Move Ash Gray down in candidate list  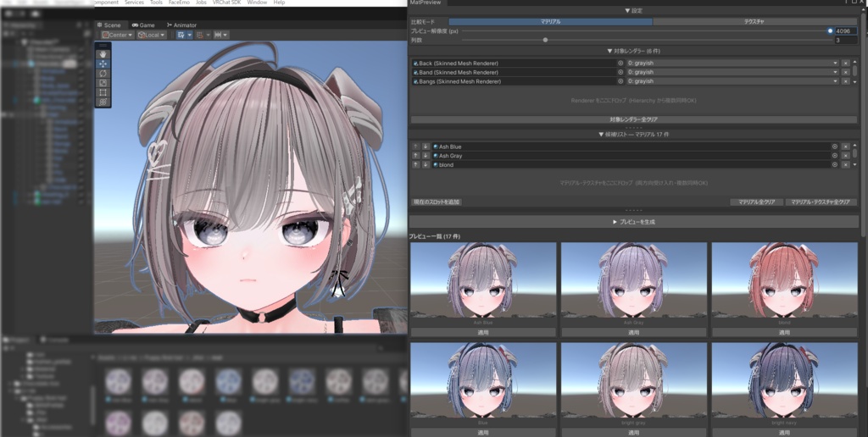[x=426, y=156]
